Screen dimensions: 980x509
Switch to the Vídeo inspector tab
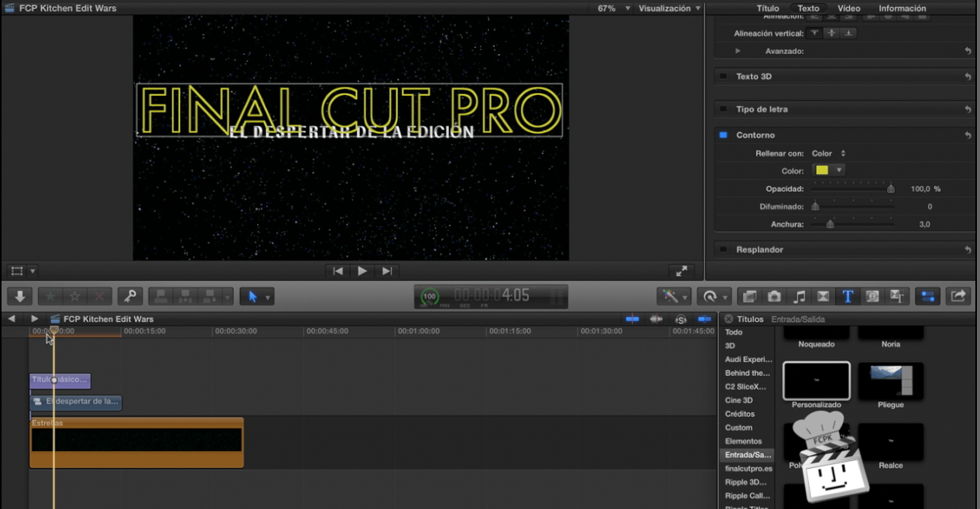click(848, 9)
